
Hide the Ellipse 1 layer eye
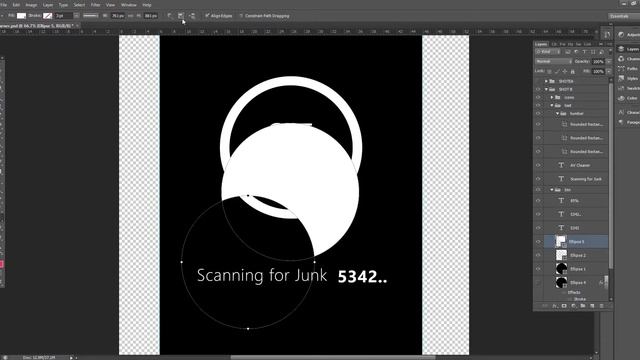point(538,269)
